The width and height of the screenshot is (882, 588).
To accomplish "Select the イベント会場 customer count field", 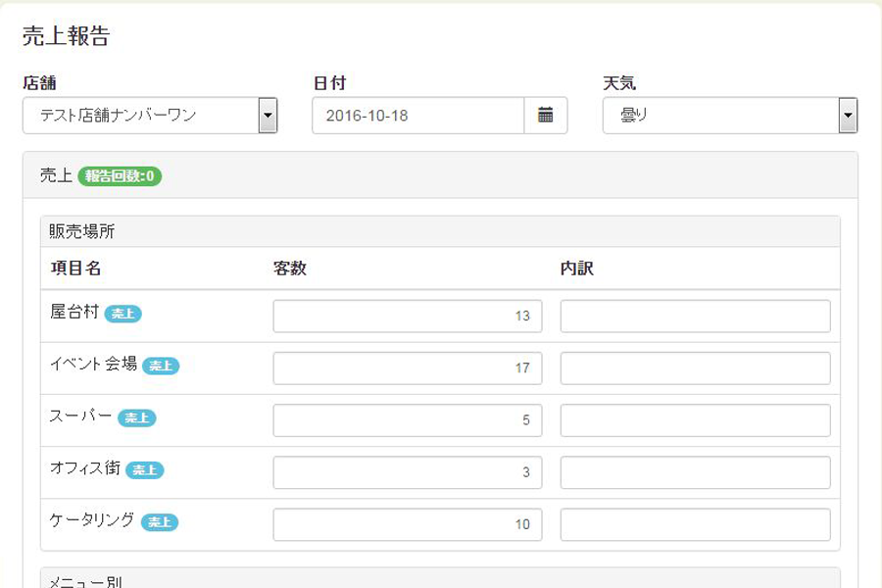I will click(x=407, y=368).
